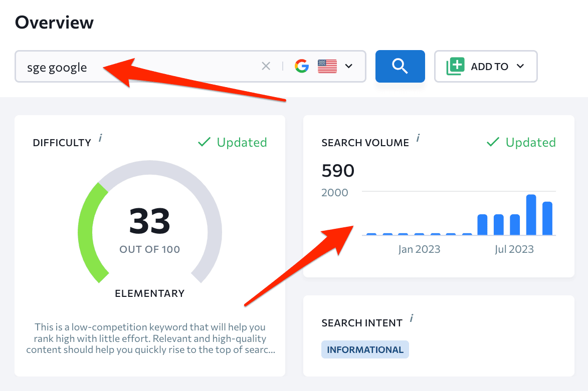Click the Updated checkmark in the Difficulty card
The height and width of the screenshot is (391, 588).
(x=205, y=142)
